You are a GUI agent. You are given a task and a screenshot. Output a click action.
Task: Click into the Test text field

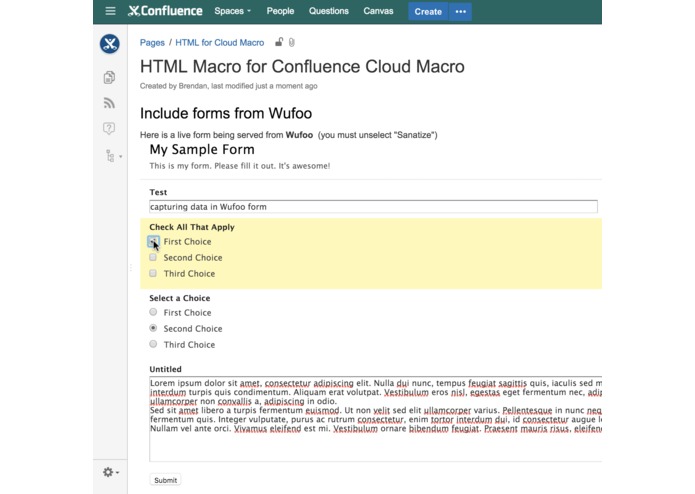pyautogui.click(x=373, y=206)
